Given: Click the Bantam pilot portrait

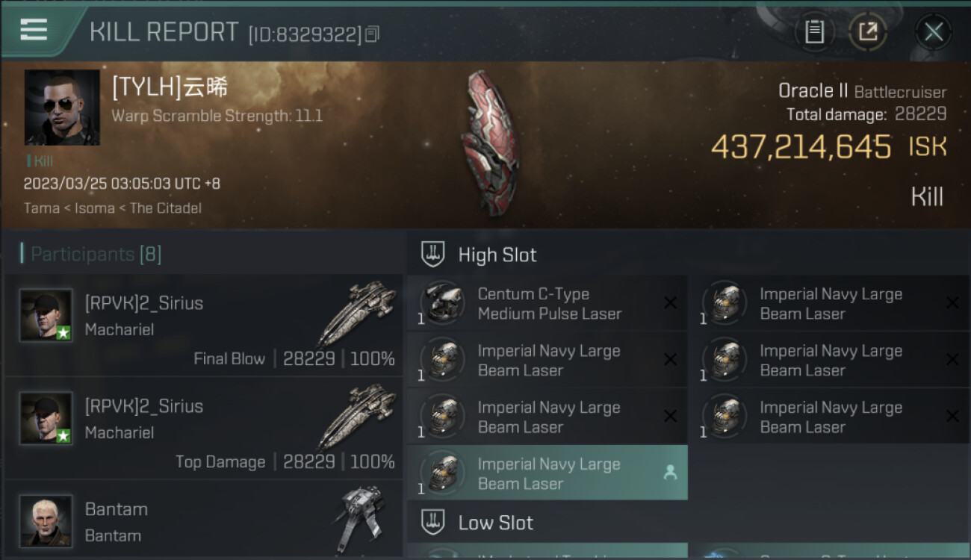Looking at the screenshot, I should point(46,520).
